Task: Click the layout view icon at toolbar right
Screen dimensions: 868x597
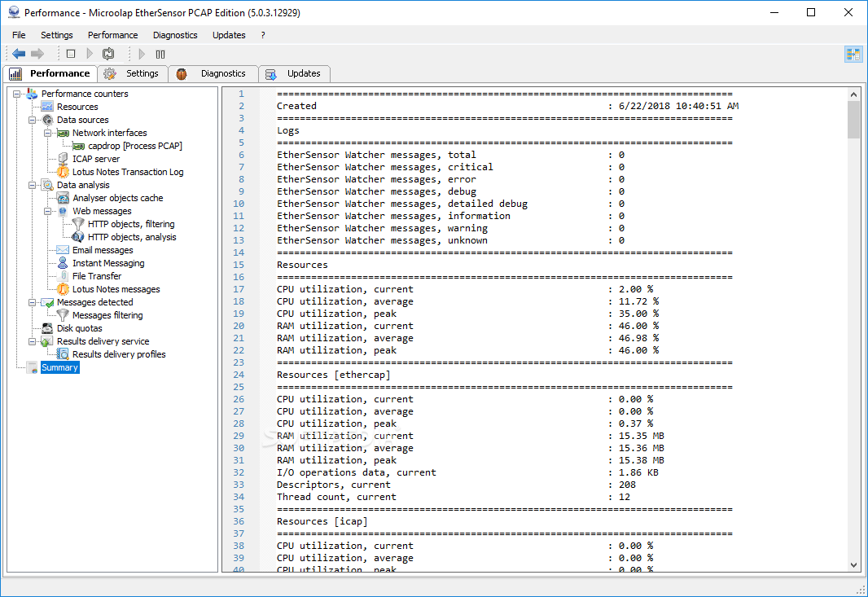Action: (853, 55)
